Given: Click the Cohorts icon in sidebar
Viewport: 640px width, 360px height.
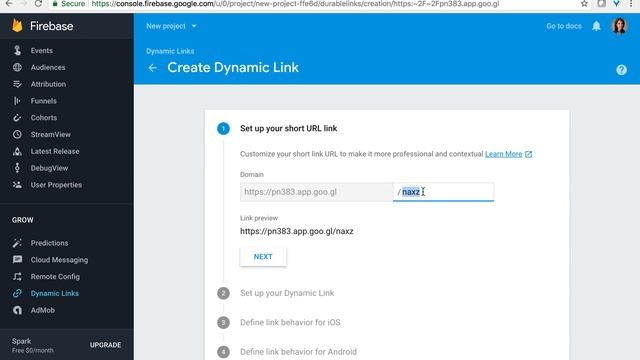Looking at the screenshot, I should [17, 118].
